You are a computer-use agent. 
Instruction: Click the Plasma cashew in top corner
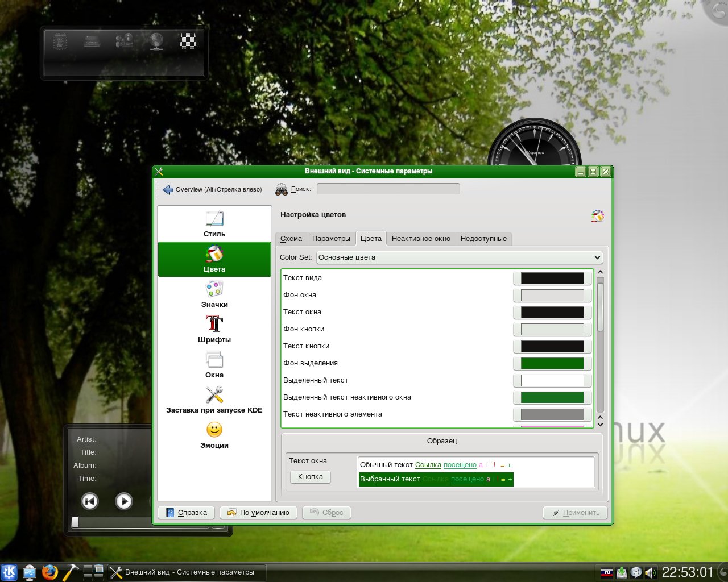[x=718, y=11]
